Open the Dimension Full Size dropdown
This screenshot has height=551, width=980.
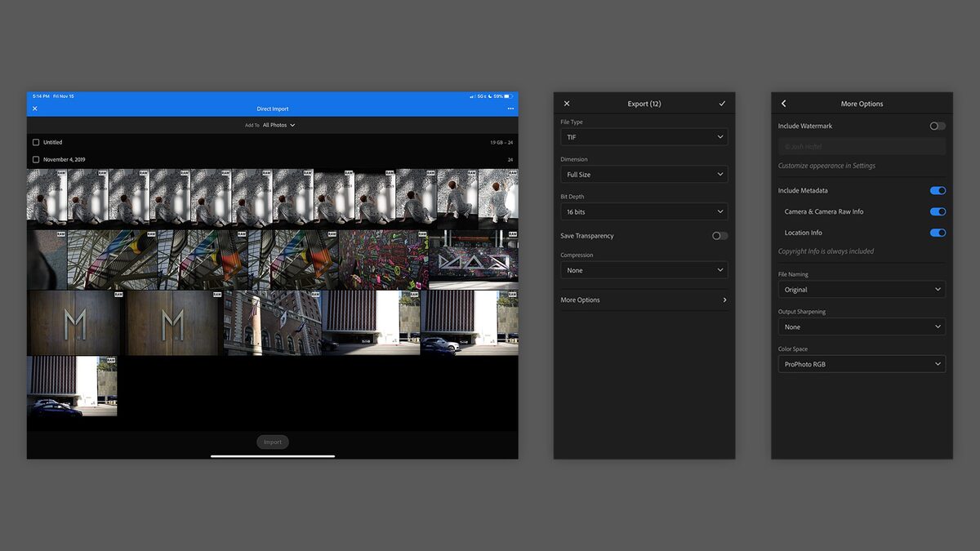point(644,174)
